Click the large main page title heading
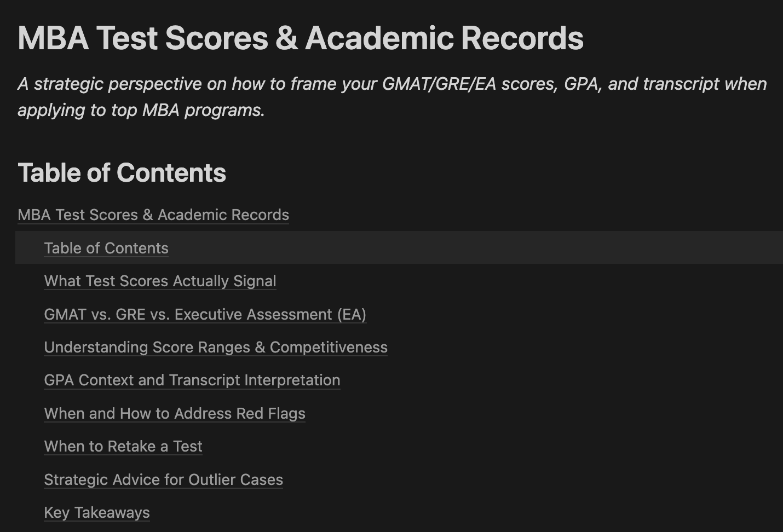The image size is (783, 532). (301, 38)
